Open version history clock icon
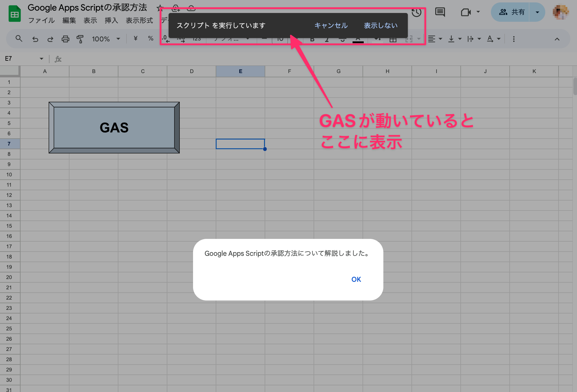 point(417,12)
